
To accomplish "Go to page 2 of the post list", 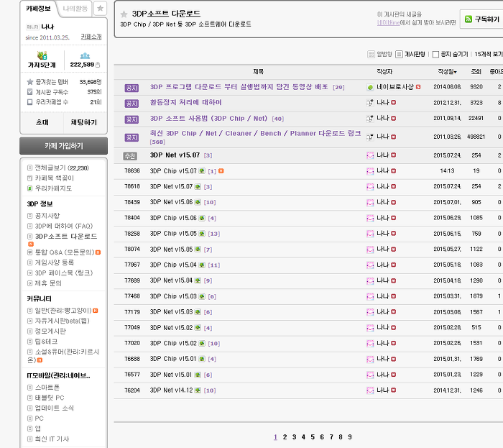I will [x=285, y=436].
